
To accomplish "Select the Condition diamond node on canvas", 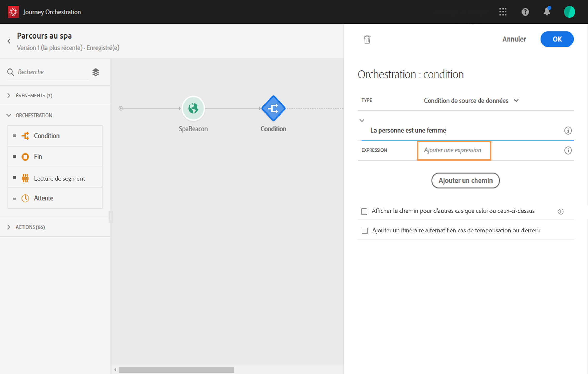I will click(x=273, y=108).
